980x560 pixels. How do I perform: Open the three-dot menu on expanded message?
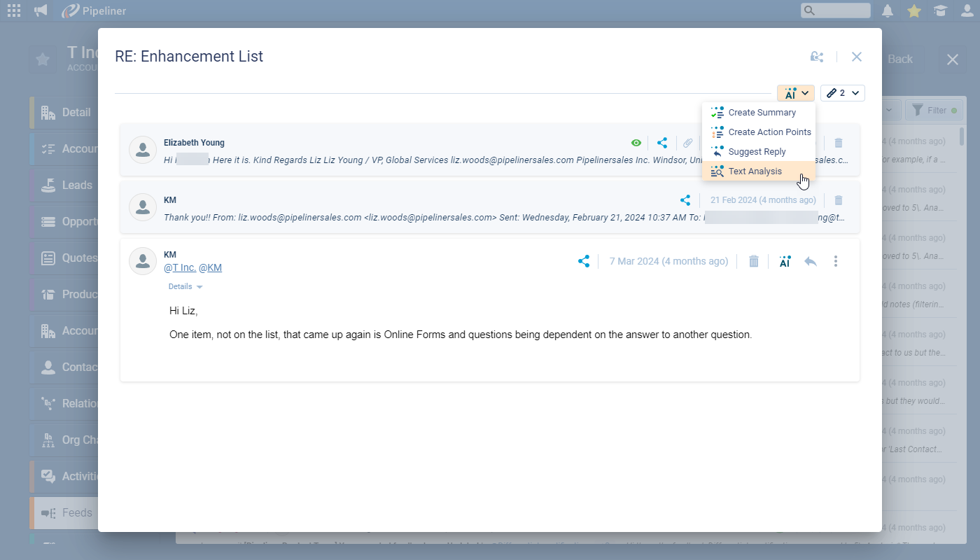[836, 261]
